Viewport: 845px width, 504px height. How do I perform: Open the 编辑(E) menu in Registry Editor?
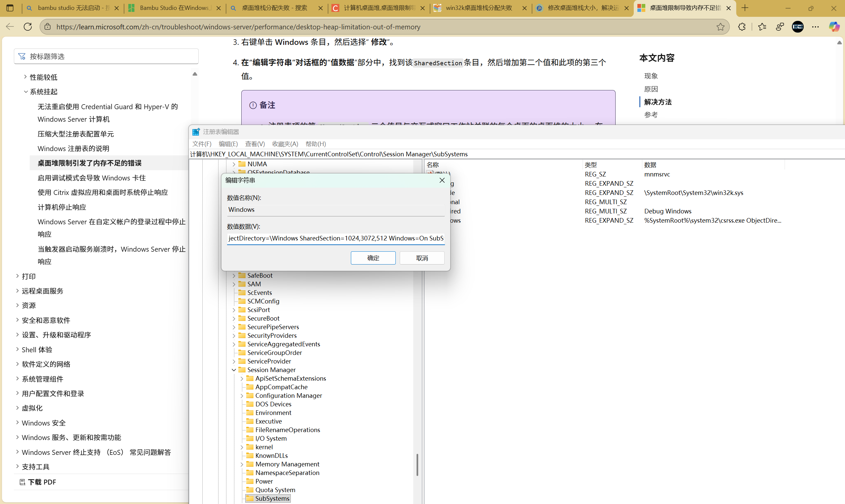[x=228, y=144]
